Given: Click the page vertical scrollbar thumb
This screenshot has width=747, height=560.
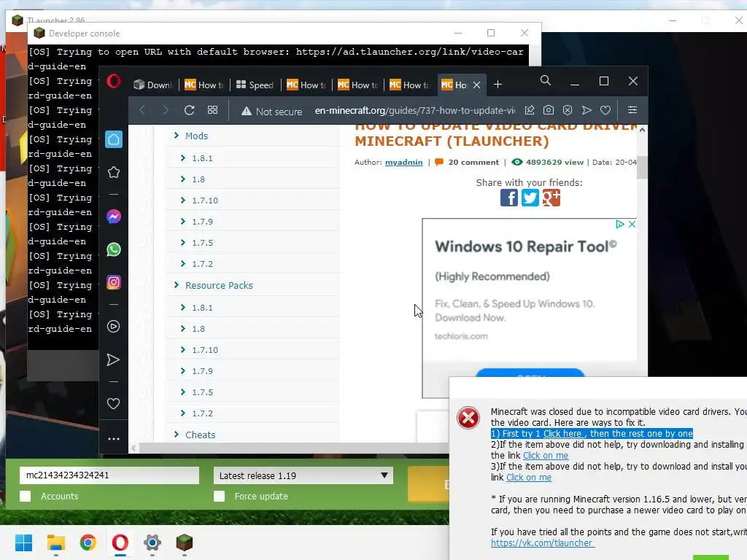Looking at the screenshot, I should pos(642,167).
